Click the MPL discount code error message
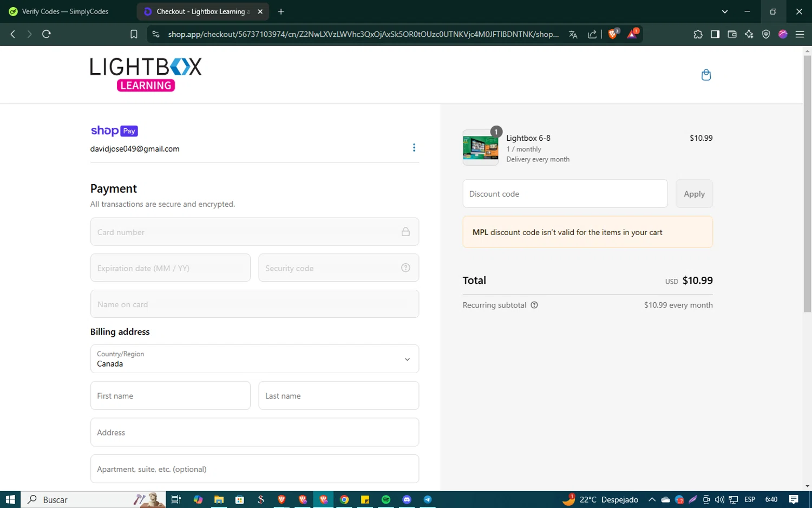This screenshot has width=812, height=508. (588, 232)
